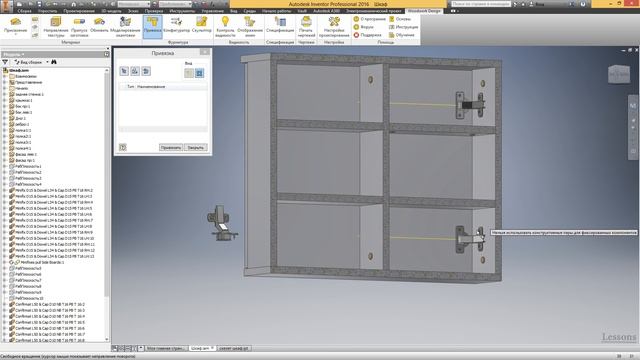Open the Управление ribbon tab

pos(213,11)
